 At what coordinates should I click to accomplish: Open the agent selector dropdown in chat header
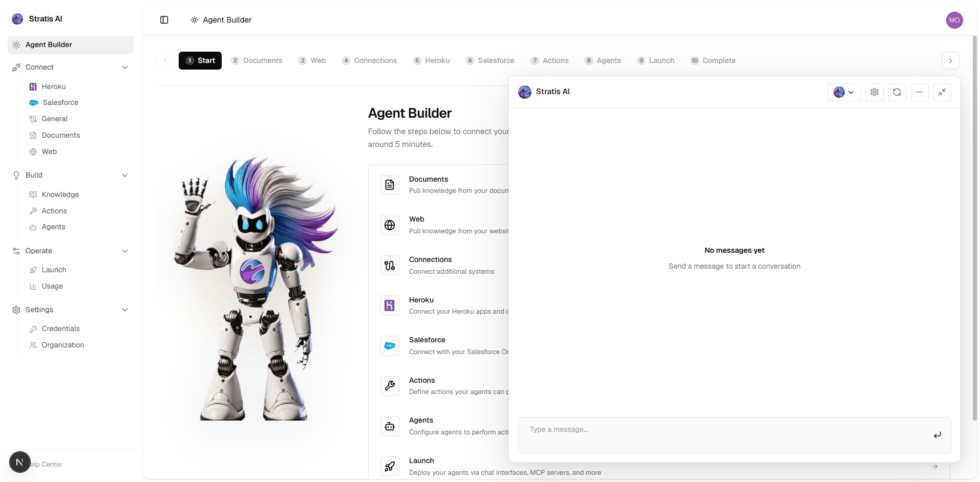tap(844, 92)
